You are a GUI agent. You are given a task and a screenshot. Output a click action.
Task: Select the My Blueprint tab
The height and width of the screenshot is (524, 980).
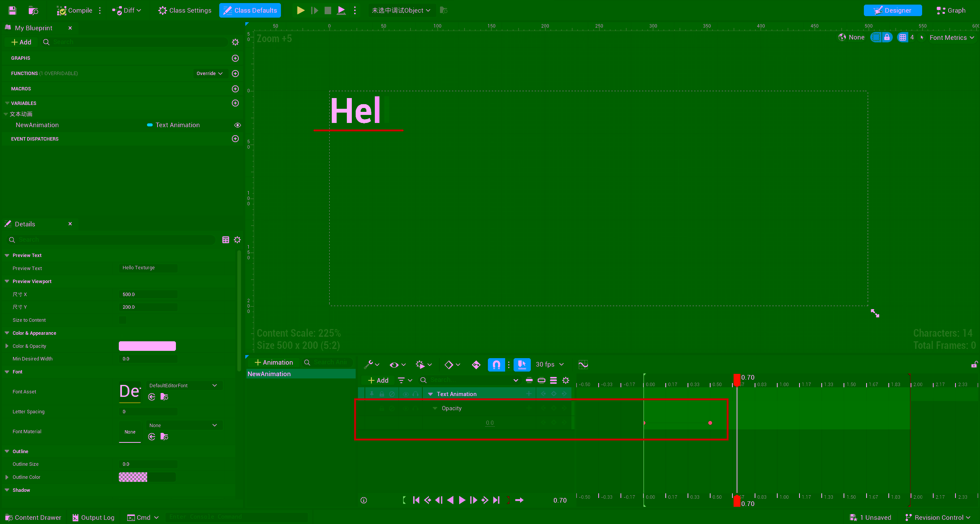pyautogui.click(x=33, y=28)
